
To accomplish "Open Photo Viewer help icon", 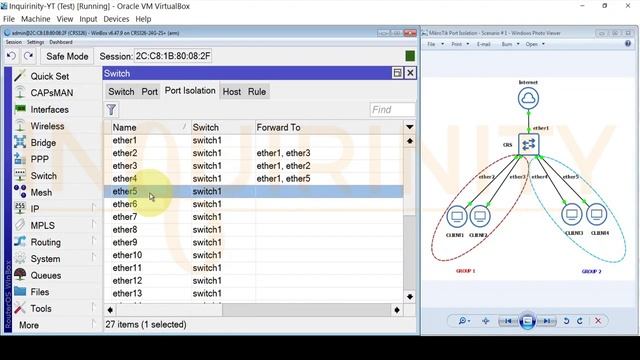I will click(628, 44).
